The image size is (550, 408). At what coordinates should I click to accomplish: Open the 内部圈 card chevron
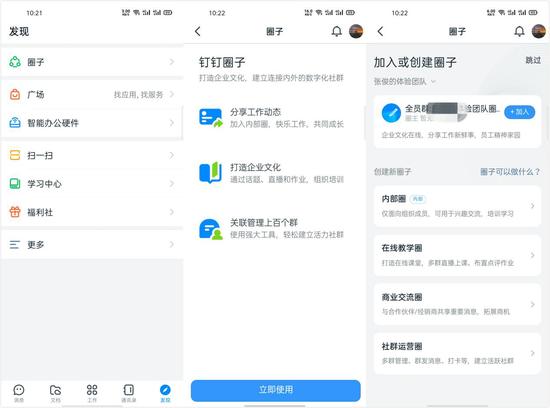pos(532,206)
